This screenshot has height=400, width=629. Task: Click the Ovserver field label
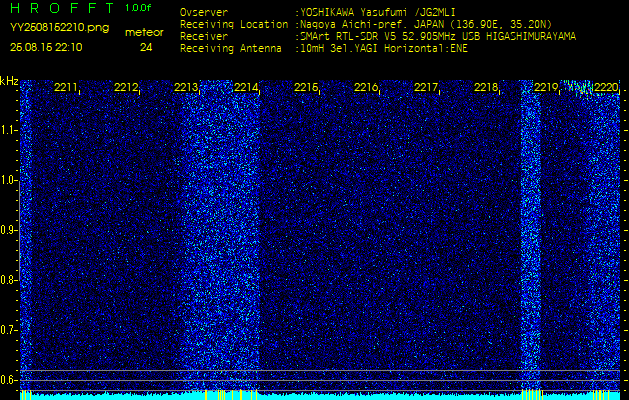coord(204,12)
